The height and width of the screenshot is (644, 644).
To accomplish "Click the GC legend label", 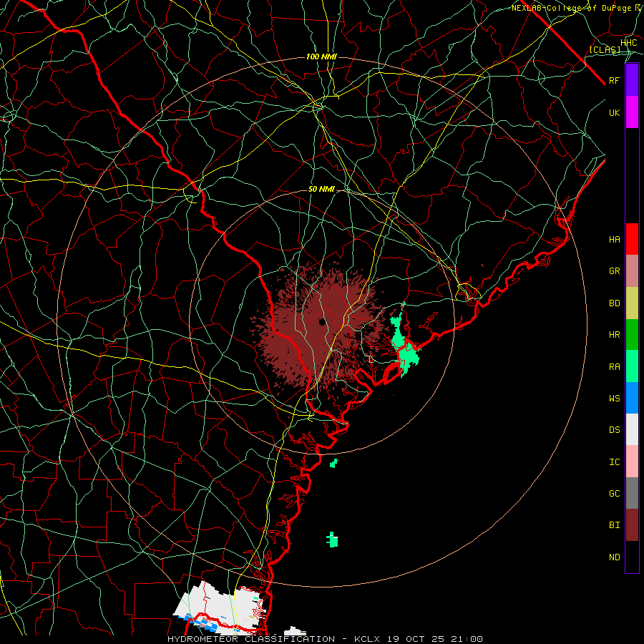I will pos(615,494).
